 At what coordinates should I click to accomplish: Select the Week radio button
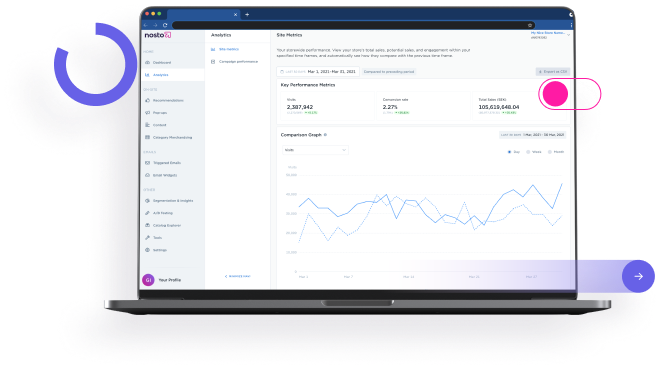528,152
